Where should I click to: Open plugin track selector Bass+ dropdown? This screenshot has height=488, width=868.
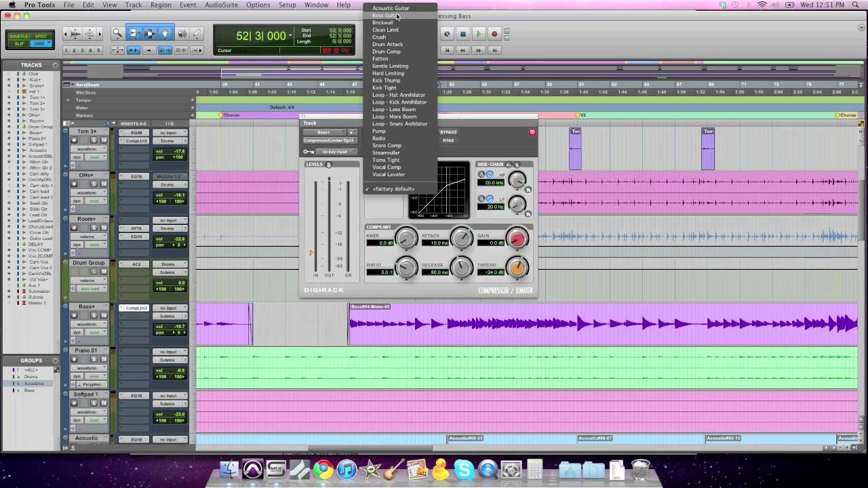325,132
